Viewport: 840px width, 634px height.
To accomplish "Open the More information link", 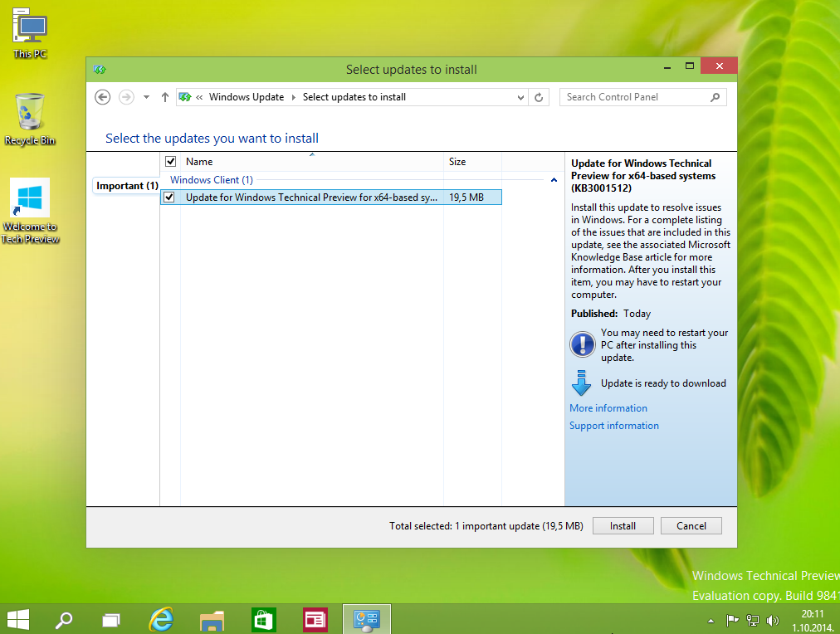I will (x=608, y=408).
